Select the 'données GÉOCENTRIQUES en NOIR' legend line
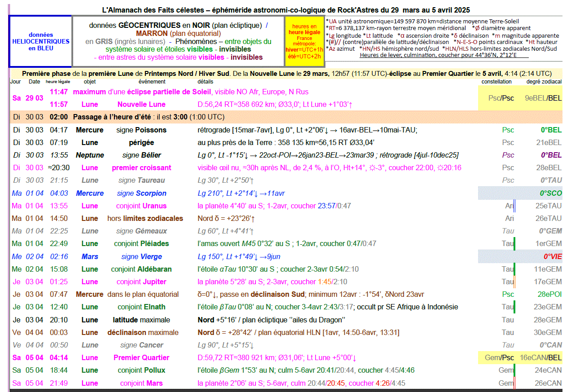571x392 pixels. [178, 26]
